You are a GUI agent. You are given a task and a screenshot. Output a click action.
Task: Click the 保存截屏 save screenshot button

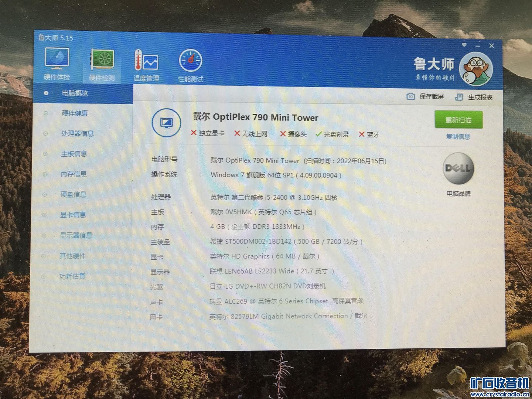pyautogui.click(x=425, y=96)
